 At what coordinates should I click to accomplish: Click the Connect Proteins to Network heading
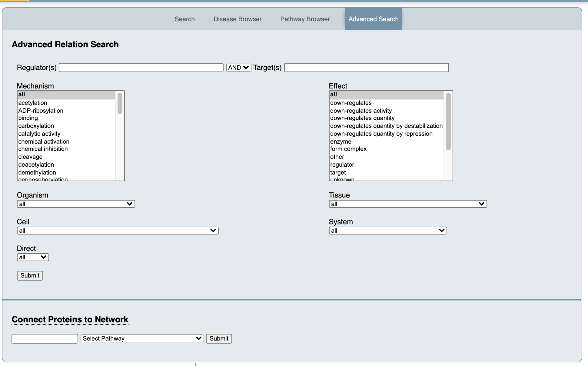pyautogui.click(x=70, y=320)
